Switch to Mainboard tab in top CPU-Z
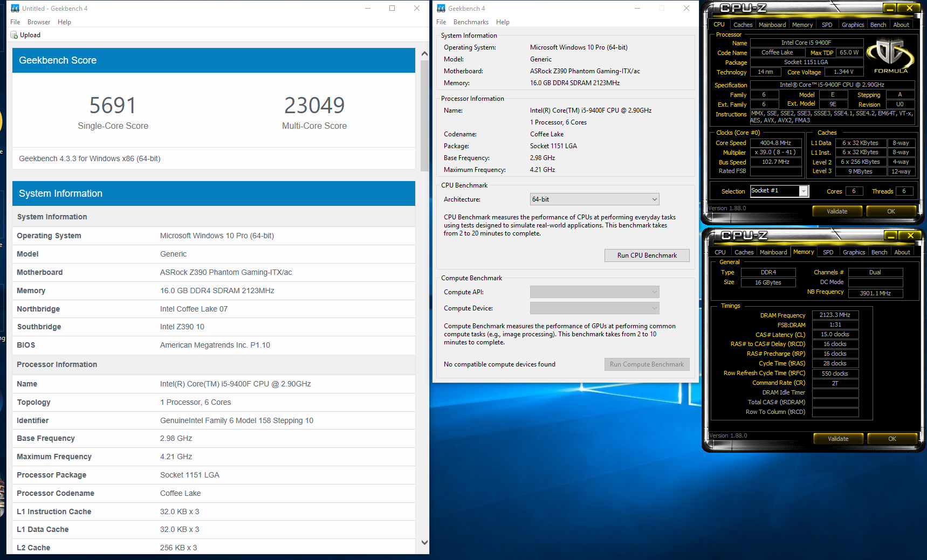This screenshot has height=560, width=927. 772,25
